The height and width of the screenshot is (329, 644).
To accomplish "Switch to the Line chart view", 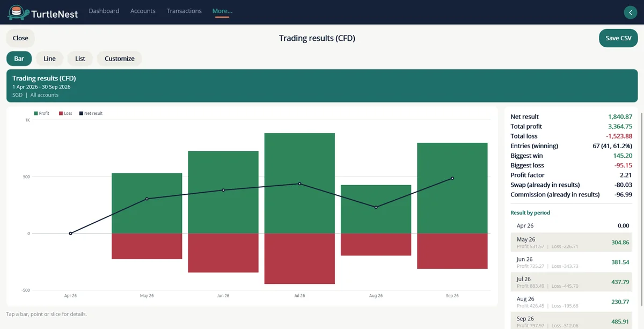I will pyautogui.click(x=49, y=59).
